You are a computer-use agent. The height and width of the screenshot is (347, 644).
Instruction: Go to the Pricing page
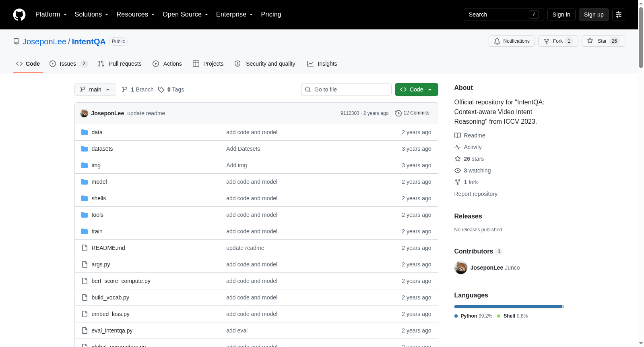point(271,15)
